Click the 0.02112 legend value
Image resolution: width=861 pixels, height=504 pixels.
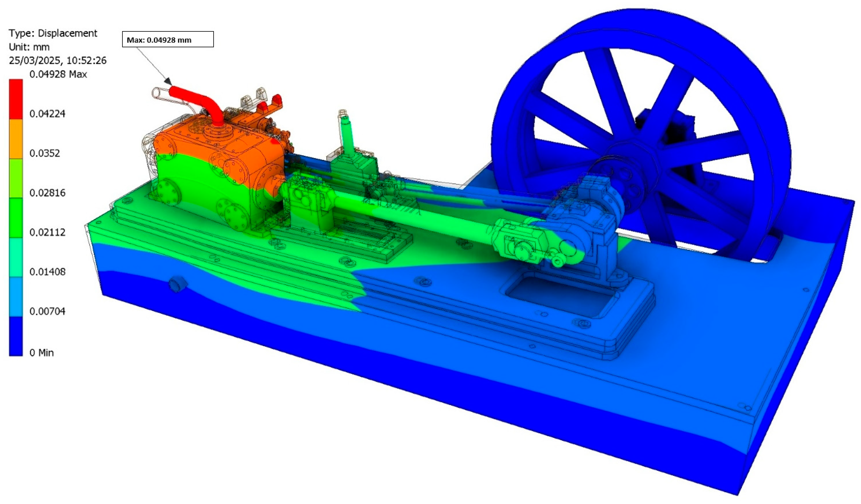coord(47,232)
